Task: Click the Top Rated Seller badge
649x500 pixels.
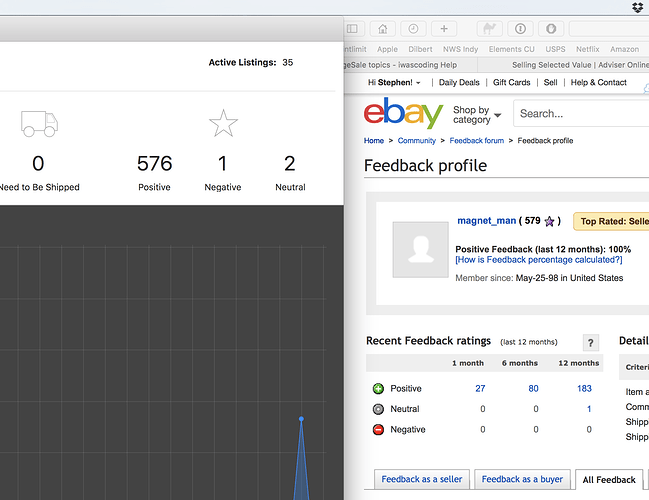Action: click(x=611, y=221)
